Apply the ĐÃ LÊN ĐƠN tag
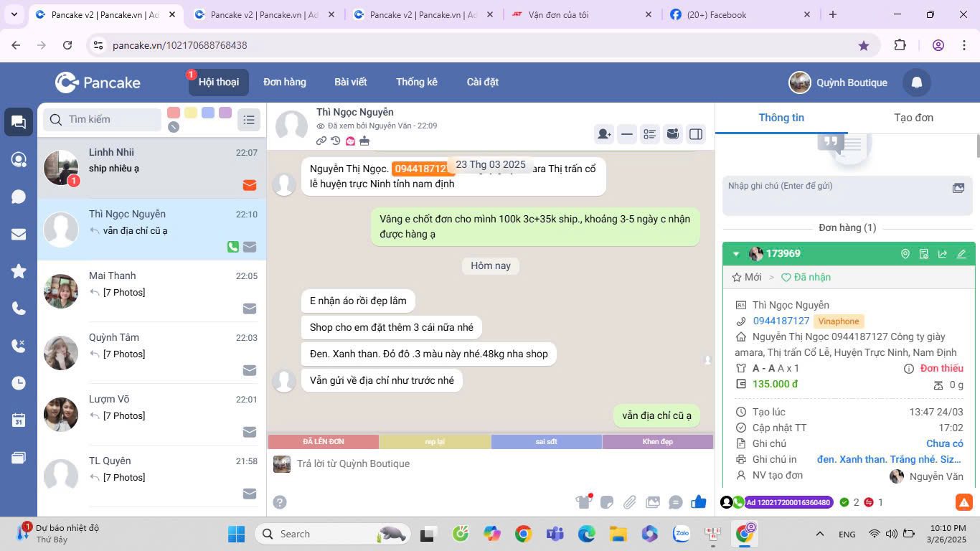 (x=323, y=442)
